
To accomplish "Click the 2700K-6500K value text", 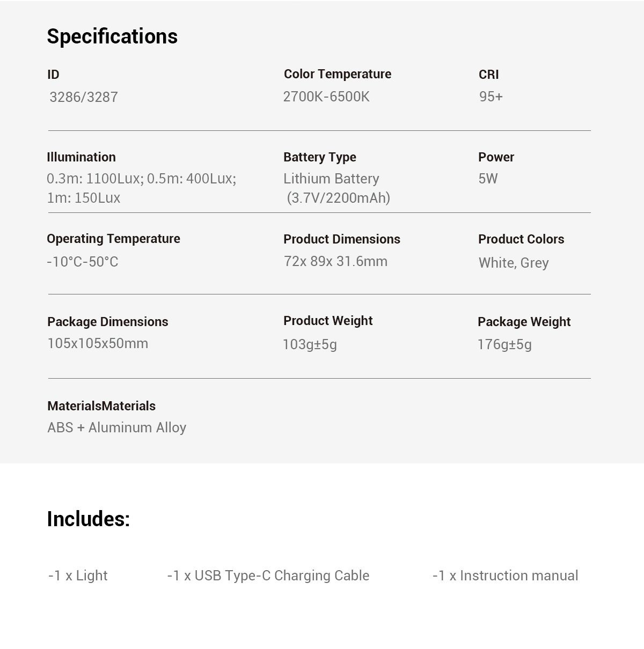I will point(326,97).
